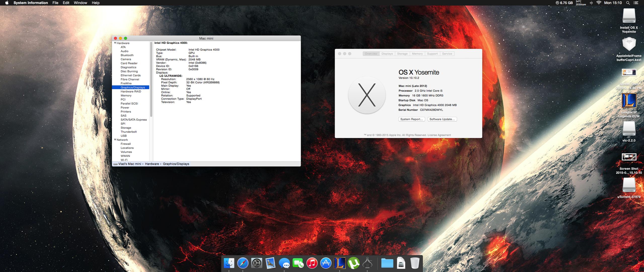Open Finder from the Dock
Image resolution: width=644 pixels, height=272 pixels.
click(x=229, y=263)
